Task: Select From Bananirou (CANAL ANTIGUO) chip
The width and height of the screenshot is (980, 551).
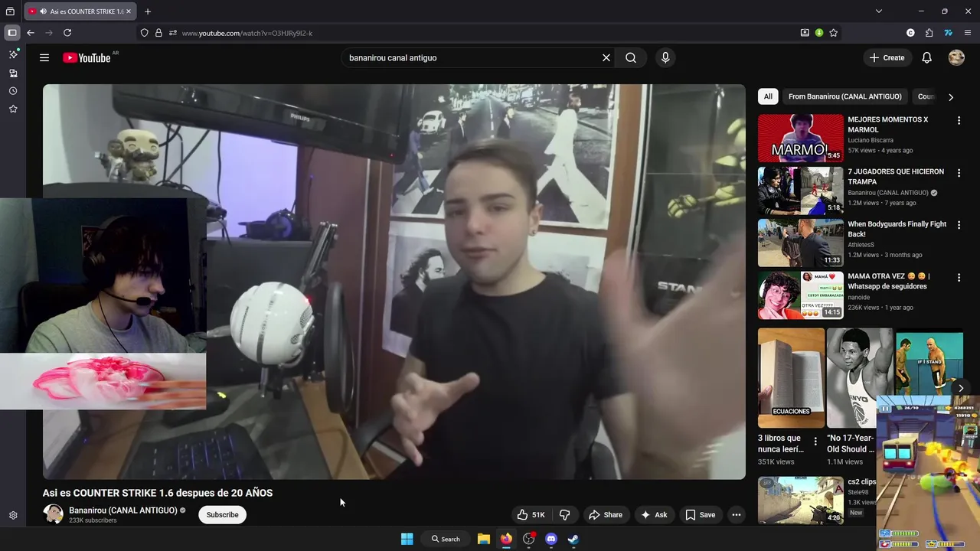Action: [x=844, y=96]
